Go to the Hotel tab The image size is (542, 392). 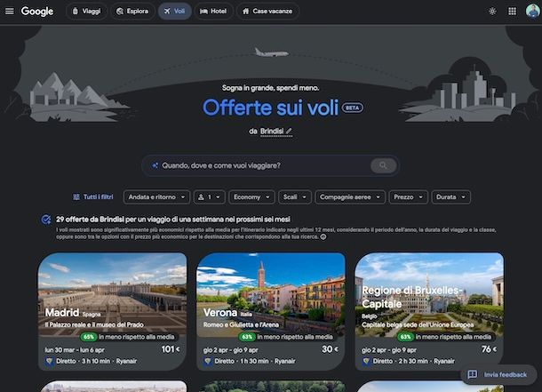213,12
